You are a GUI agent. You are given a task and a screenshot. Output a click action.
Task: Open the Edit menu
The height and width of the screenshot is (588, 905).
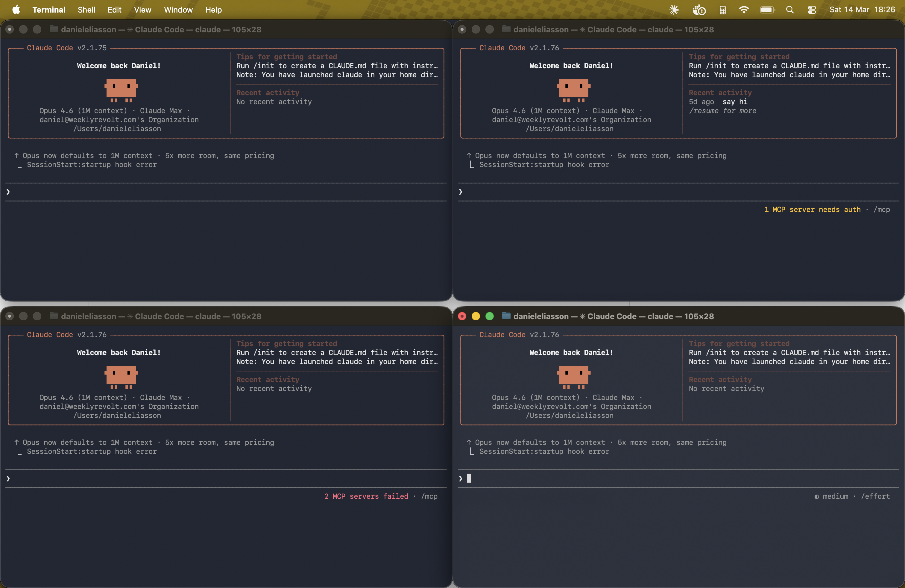[x=114, y=10]
